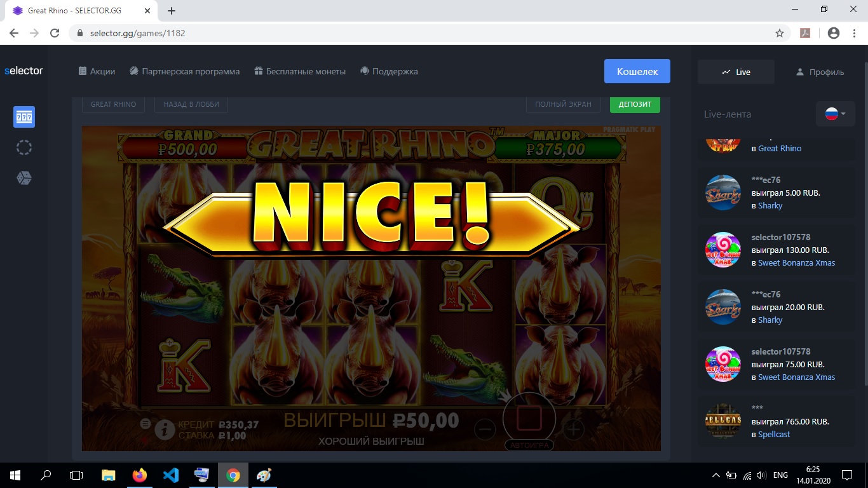Open the Акции menu item
Viewport: 868px width, 488px height.
click(97, 71)
